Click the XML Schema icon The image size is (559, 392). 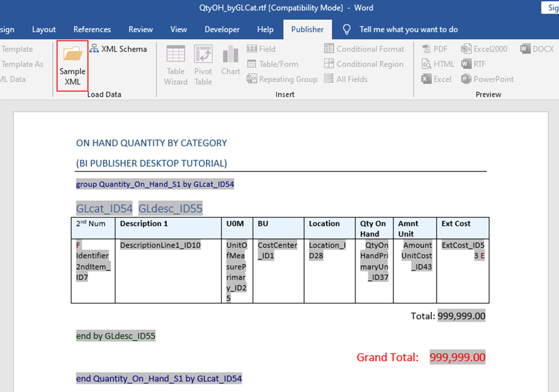coord(94,49)
